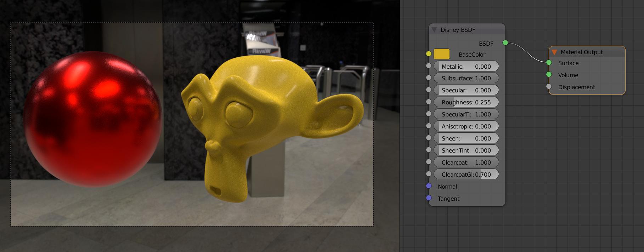Collapse the Material Output node
The width and height of the screenshot is (644, 252).
click(x=554, y=52)
